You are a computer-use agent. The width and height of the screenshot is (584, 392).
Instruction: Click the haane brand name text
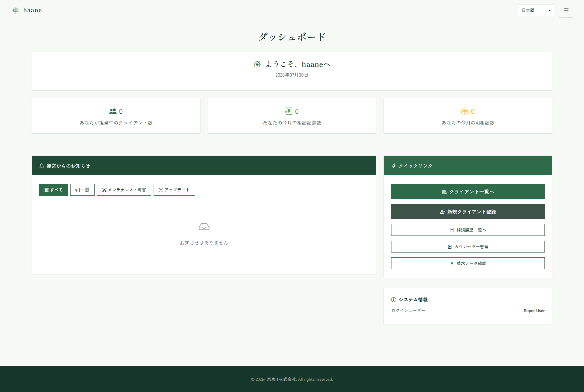(x=33, y=10)
